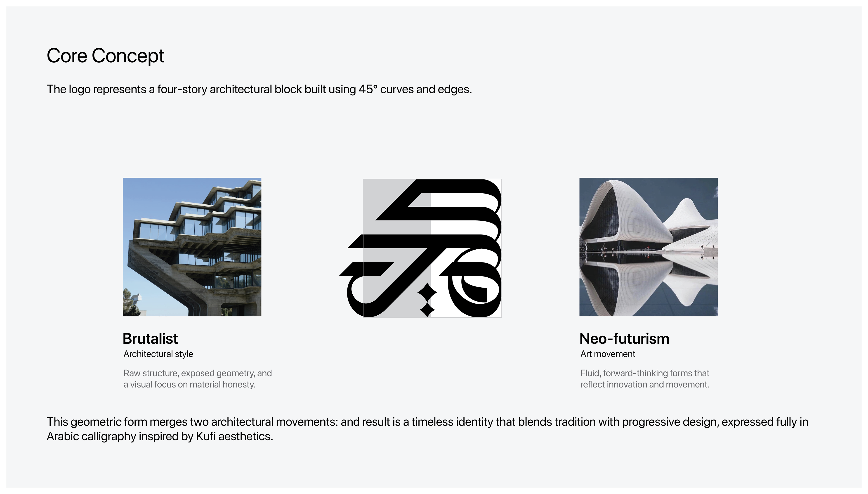
Task: Click the paragraph beginning This geometric form merges
Action: 427,429
